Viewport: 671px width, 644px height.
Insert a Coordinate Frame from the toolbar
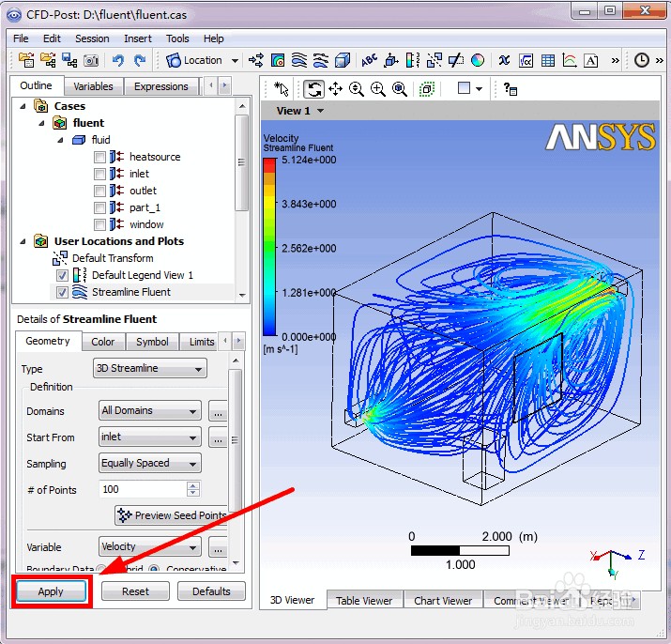[391, 60]
